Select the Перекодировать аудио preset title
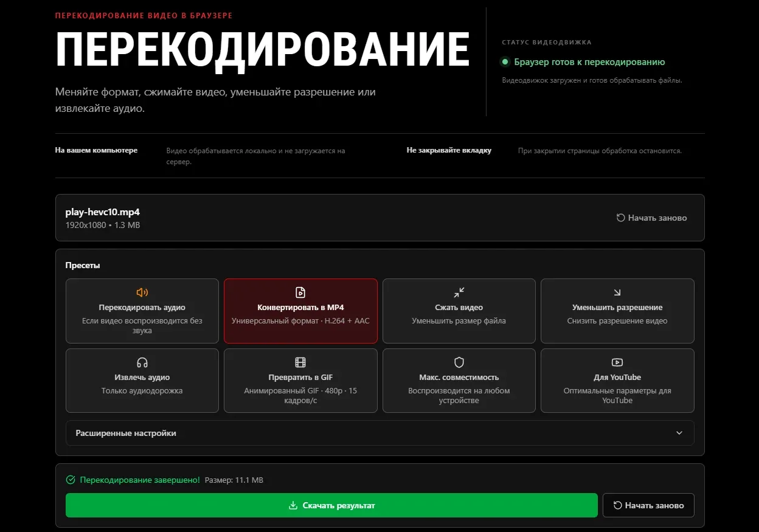 142,308
